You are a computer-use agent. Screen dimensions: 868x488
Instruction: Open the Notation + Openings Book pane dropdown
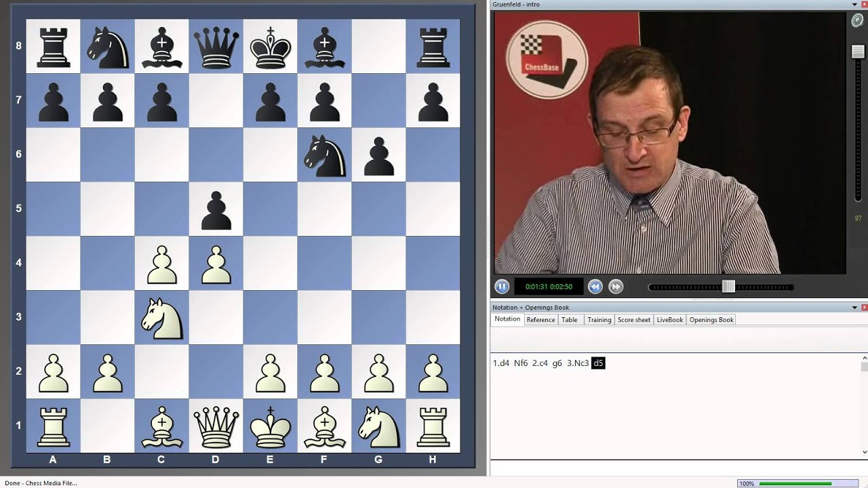tap(854, 308)
